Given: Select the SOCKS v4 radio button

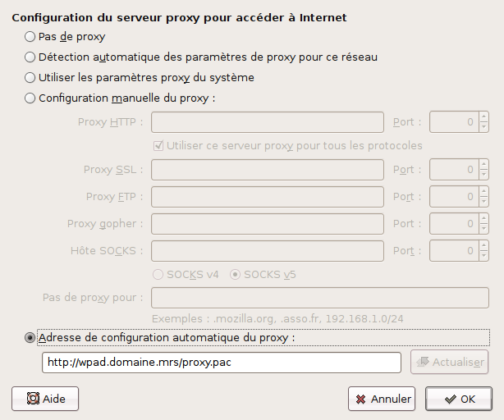Looking at the screenshot, I should (158, 274).
